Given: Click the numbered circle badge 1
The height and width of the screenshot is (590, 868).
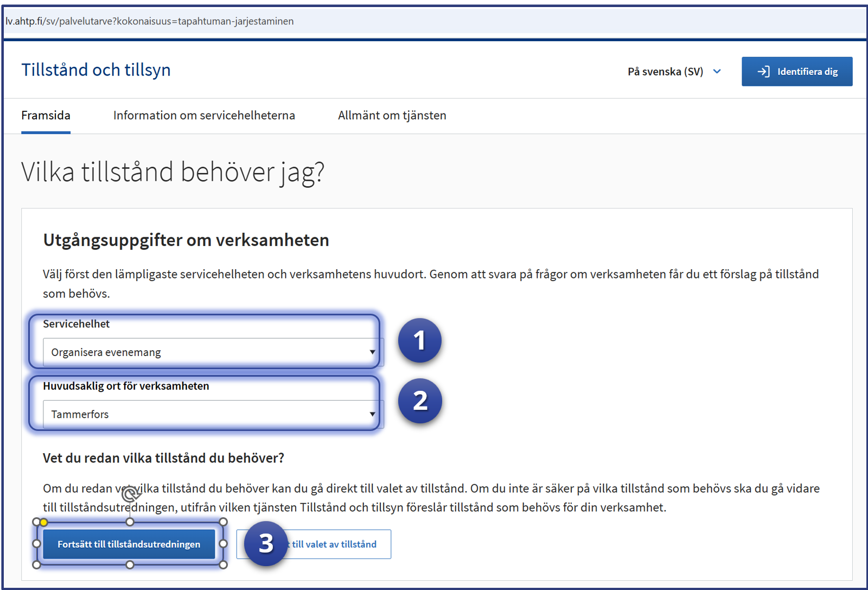Looking at the screenshot, I should click(x=419, y=340).
